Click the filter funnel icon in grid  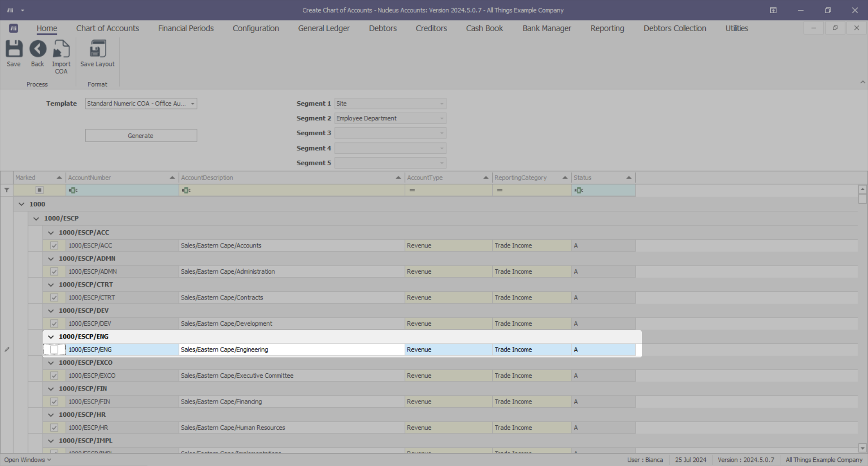[7, 190]
